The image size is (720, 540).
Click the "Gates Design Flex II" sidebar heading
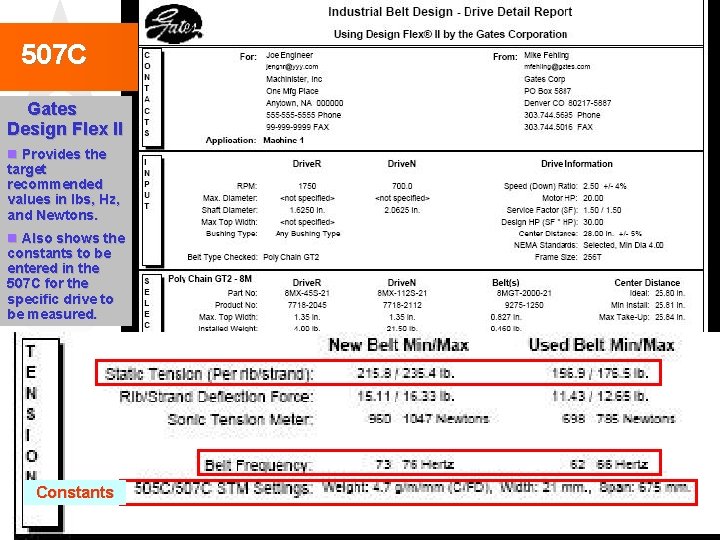click(65, 119)
